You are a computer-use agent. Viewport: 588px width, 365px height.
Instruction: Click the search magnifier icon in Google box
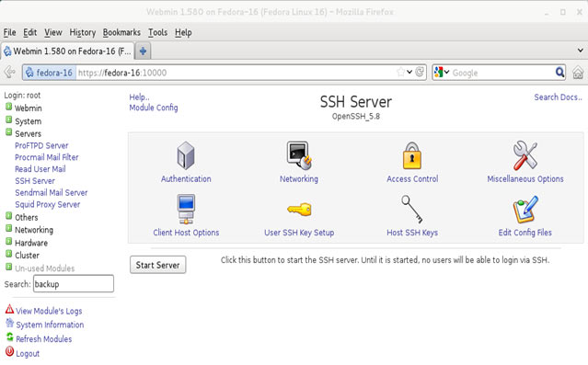coord(559,72)
